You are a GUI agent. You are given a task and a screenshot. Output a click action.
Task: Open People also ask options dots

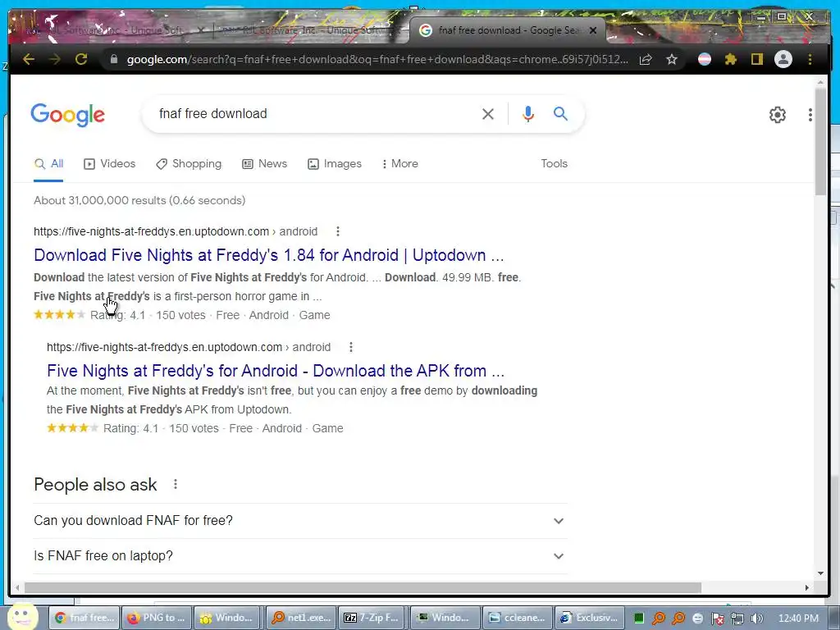tap(176, 484)
